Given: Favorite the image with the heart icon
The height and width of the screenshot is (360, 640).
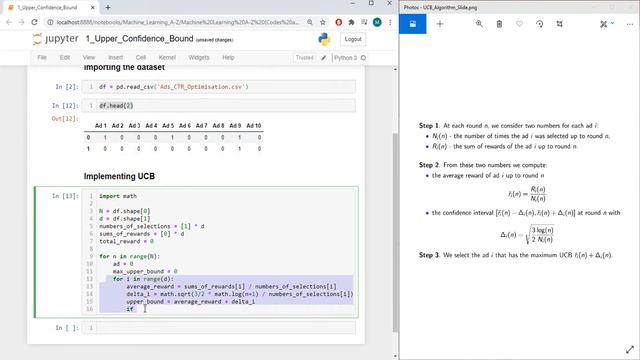Looking at the screenshot, I should click(519, 24).
